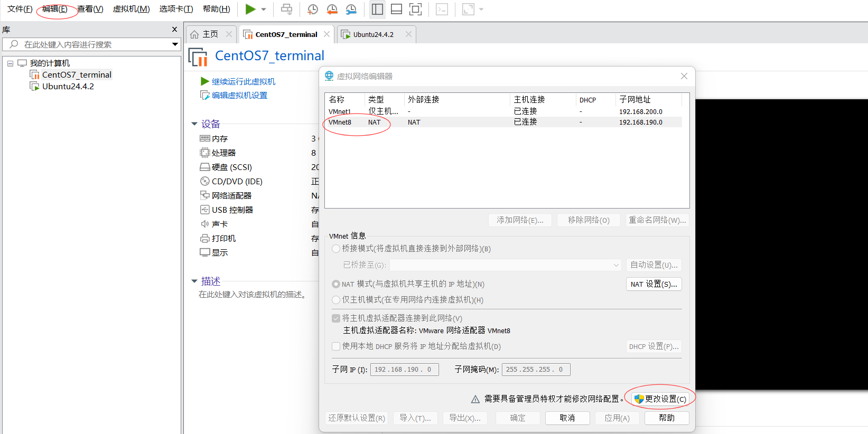Click the 内存 memory device icon

(x=205, y=138)
